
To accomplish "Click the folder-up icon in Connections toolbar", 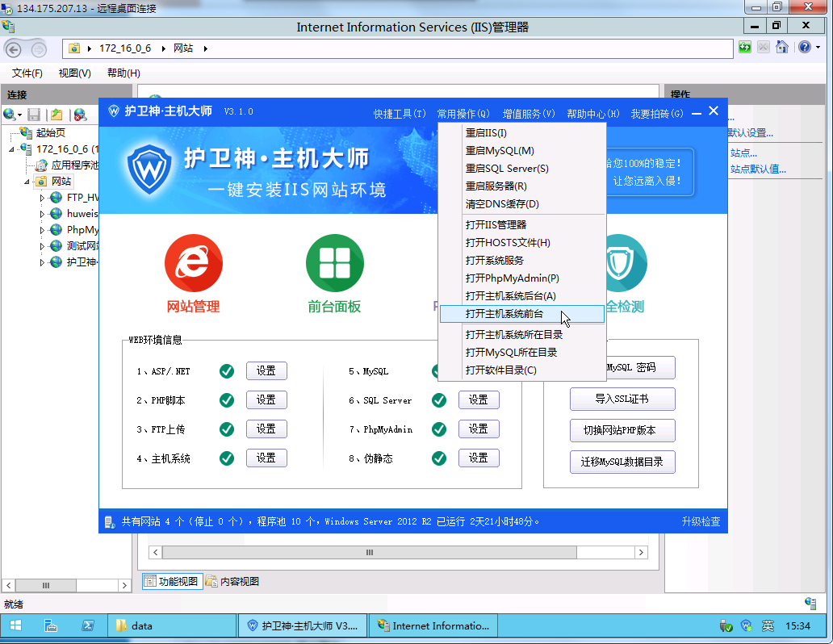I will click(57, 115).
